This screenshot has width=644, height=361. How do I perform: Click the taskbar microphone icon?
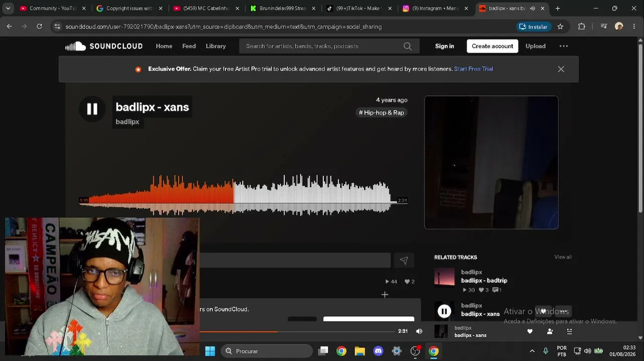[x=546, y=351]
